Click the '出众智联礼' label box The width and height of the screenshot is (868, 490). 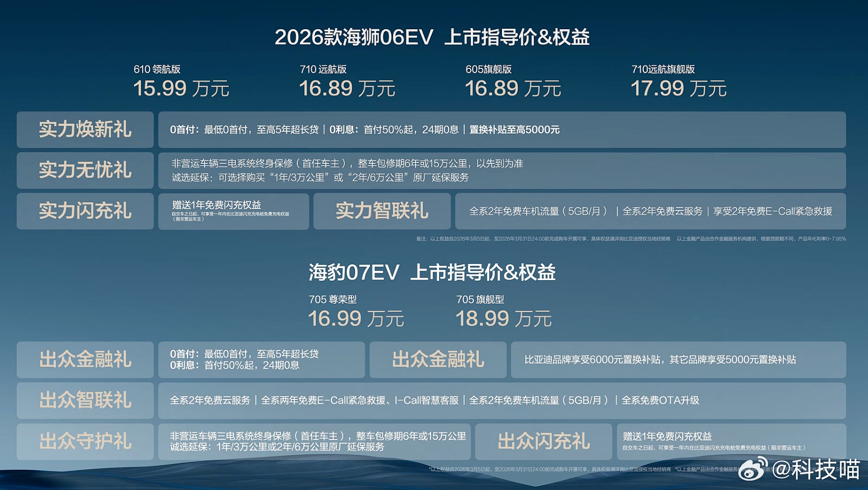85,400
